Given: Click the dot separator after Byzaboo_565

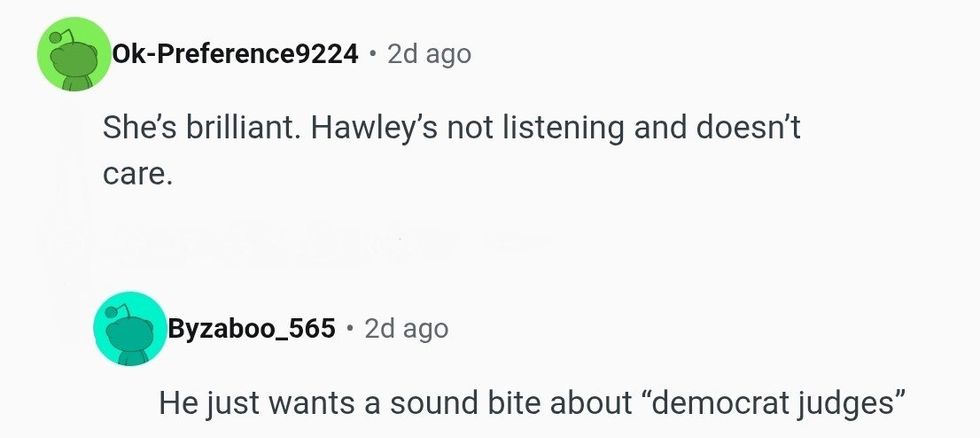Looking at the screenshot, I should [350, 328].
